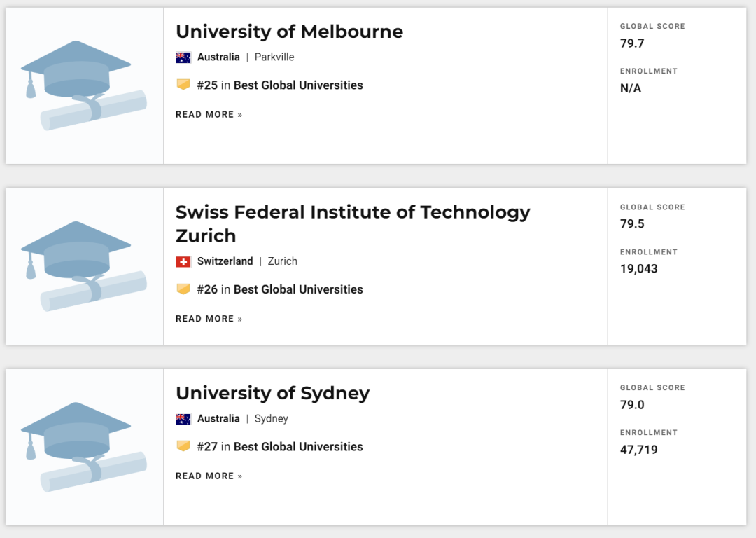Click the Australia flag in the Sydney card
The image size is (756, 538).
pyautogui.click(x=183, y=419)
